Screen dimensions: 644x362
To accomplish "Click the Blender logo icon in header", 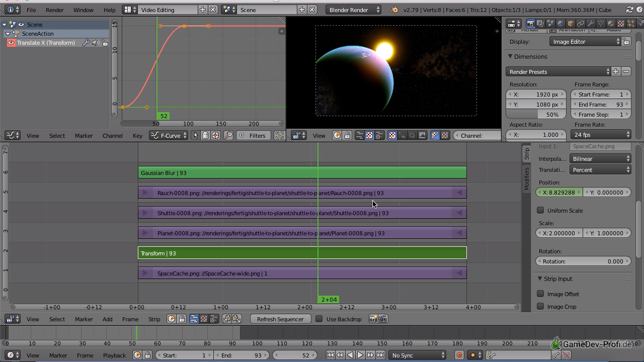I will pyautogui.click(x=394, y=10).
